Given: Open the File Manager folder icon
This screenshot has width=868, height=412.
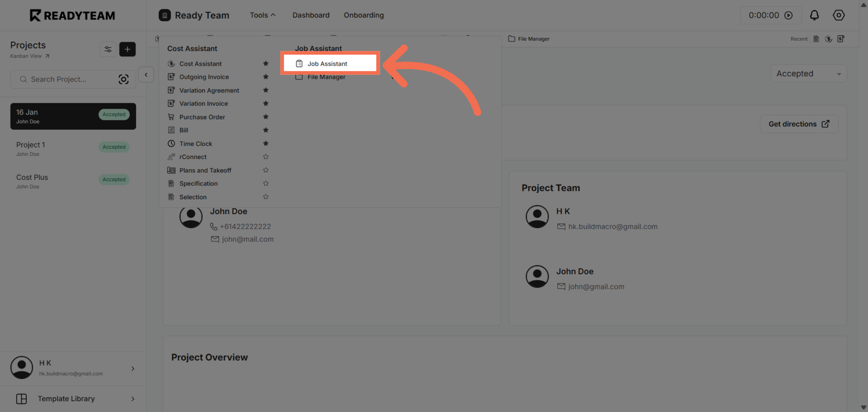Looking at the screenshot, I should (x=299, y=77).
